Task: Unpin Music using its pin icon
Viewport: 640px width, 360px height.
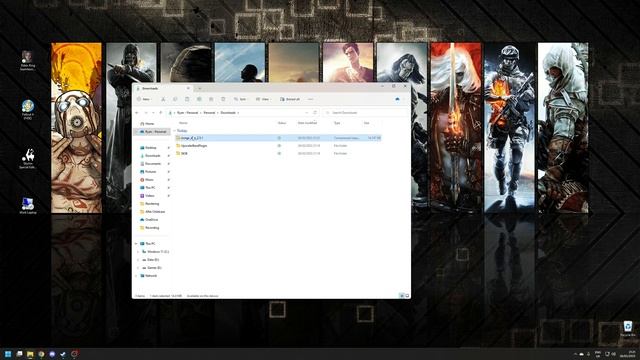Action: 169,180
